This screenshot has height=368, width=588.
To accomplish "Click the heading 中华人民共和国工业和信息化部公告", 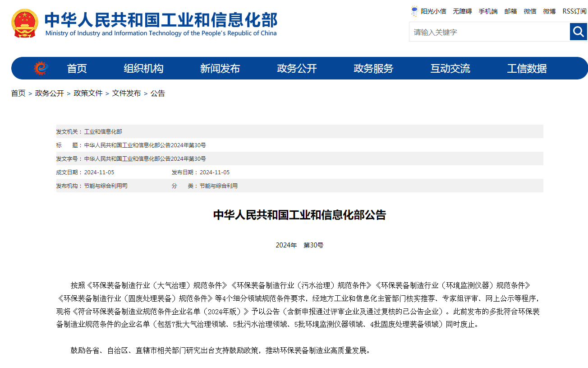I will (299, 215).
